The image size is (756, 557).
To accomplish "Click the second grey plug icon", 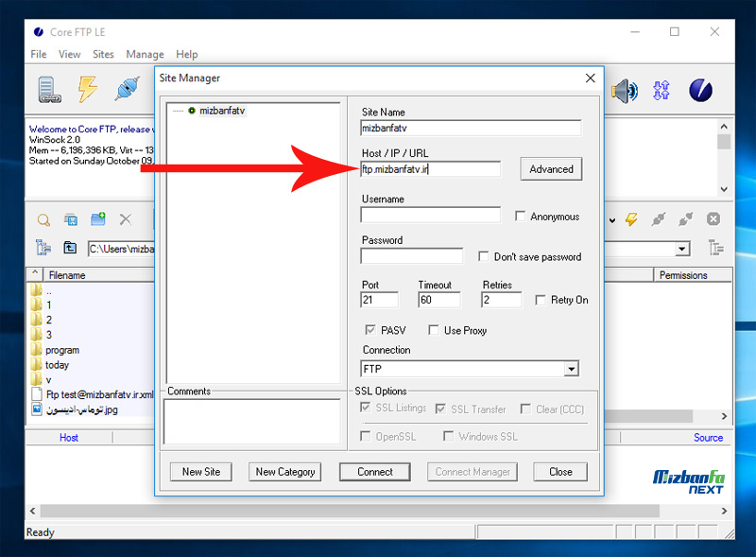I will pyautogui.click(x=686, y=219).
